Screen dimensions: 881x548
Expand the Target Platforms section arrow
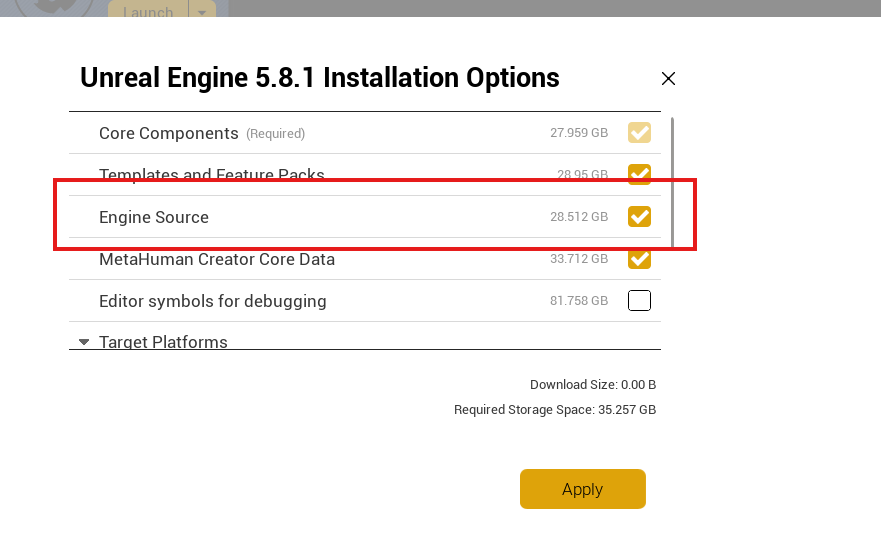tap(84, 342)
